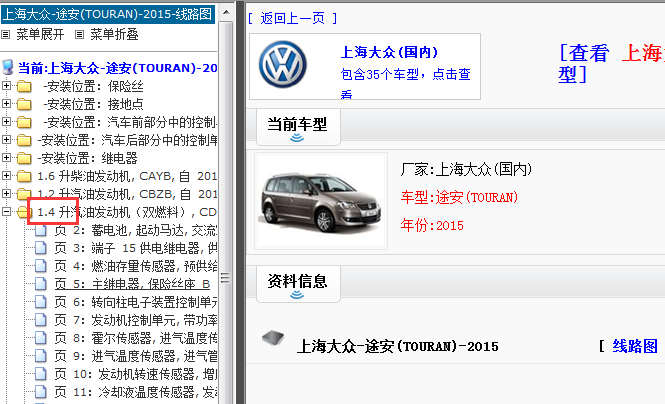Click document icon of 页 6
The height and width of the screenshot is (404, 665).
[x=41, y=303]
